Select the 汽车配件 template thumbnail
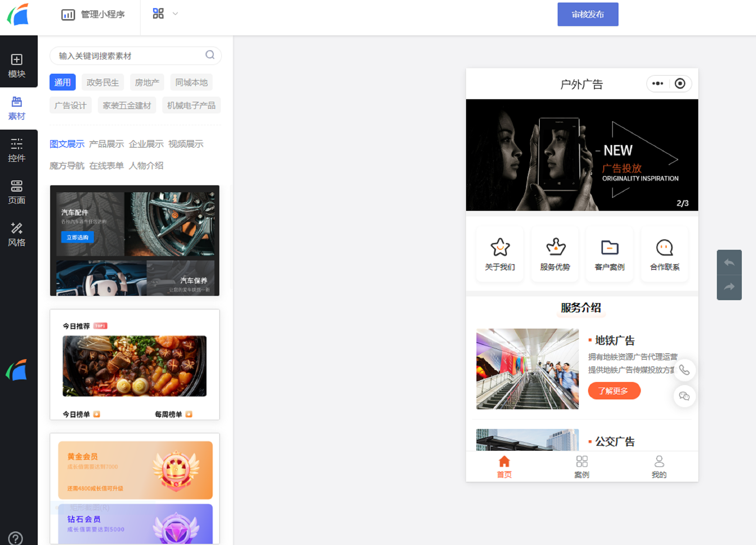Viewport: 756px width, 545px height. [135, 240]
